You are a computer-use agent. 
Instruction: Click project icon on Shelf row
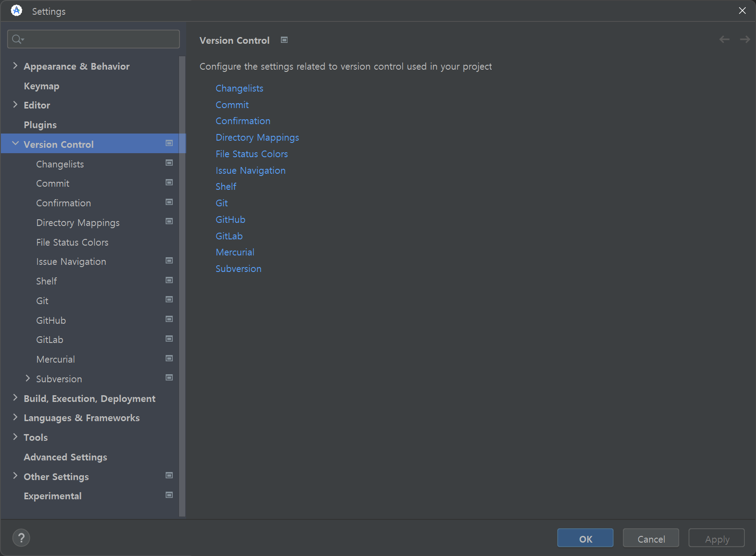tap(169, 280)
